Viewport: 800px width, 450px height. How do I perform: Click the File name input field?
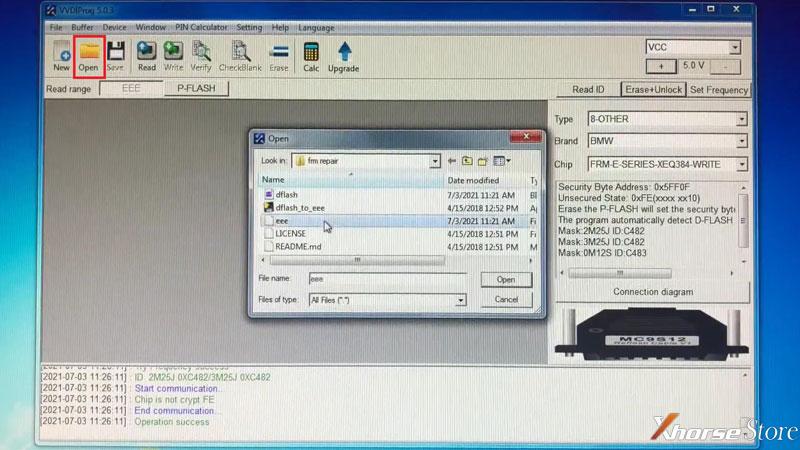tap(387, 279)
